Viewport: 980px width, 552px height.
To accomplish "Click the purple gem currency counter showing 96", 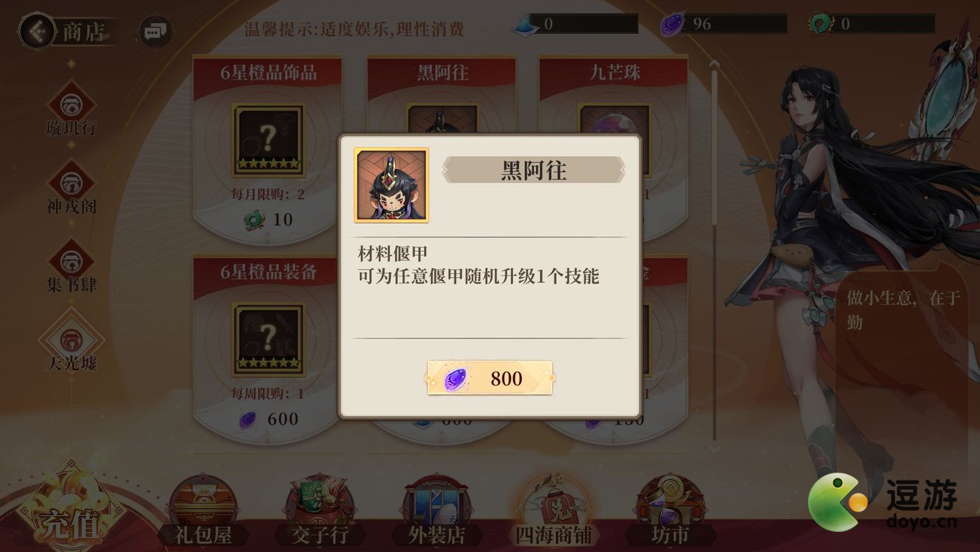I will click(724, 24).
